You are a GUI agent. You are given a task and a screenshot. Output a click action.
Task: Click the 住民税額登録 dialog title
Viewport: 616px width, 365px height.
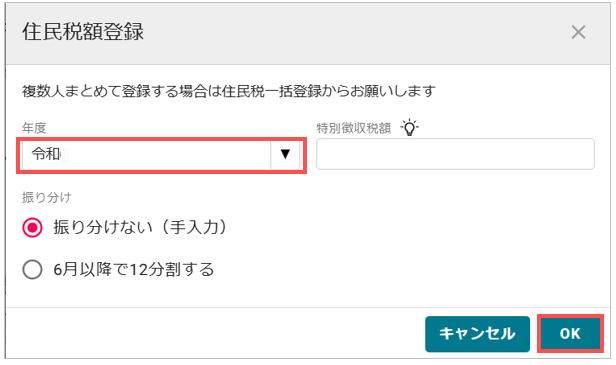tap(83, 32)
